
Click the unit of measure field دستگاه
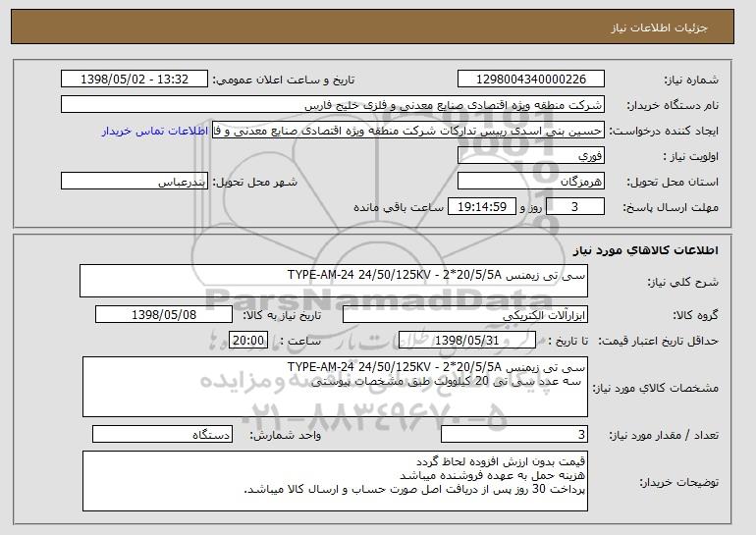(x=162, y=434)
